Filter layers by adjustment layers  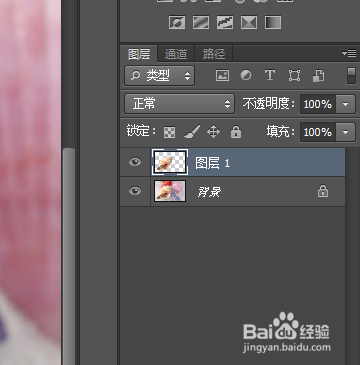tap(246, 75)
